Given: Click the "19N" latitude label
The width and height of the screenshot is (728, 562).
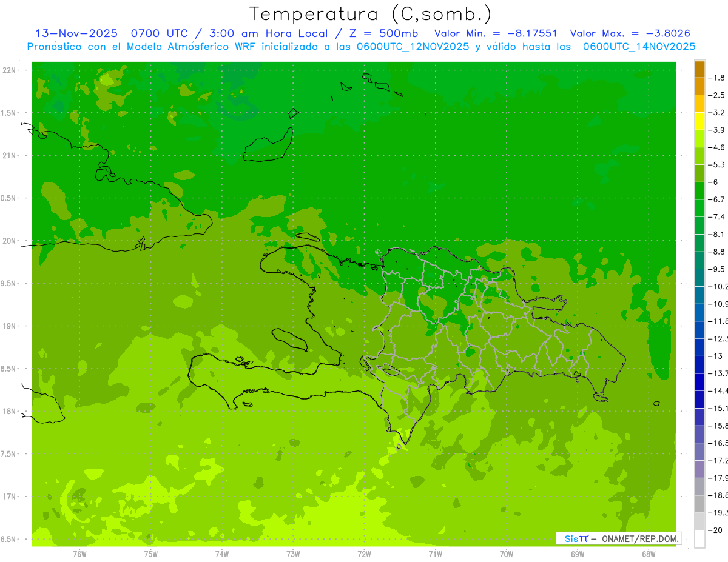Looking at the screenshot, I should (10, 326).
